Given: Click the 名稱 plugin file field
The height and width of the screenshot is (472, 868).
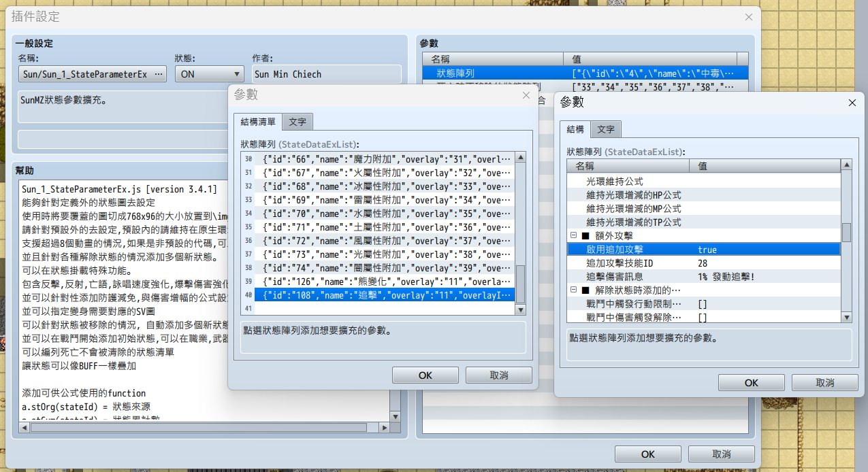Looking at the screenshot, I should point(92,74).
